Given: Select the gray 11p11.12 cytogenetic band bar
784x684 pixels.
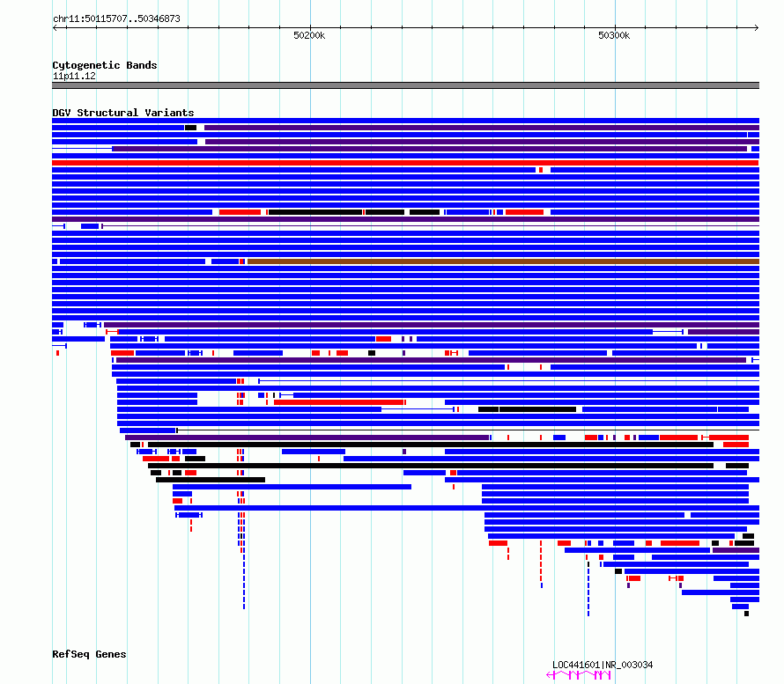Looking at the screenshot, I should (x=405, y=85).
